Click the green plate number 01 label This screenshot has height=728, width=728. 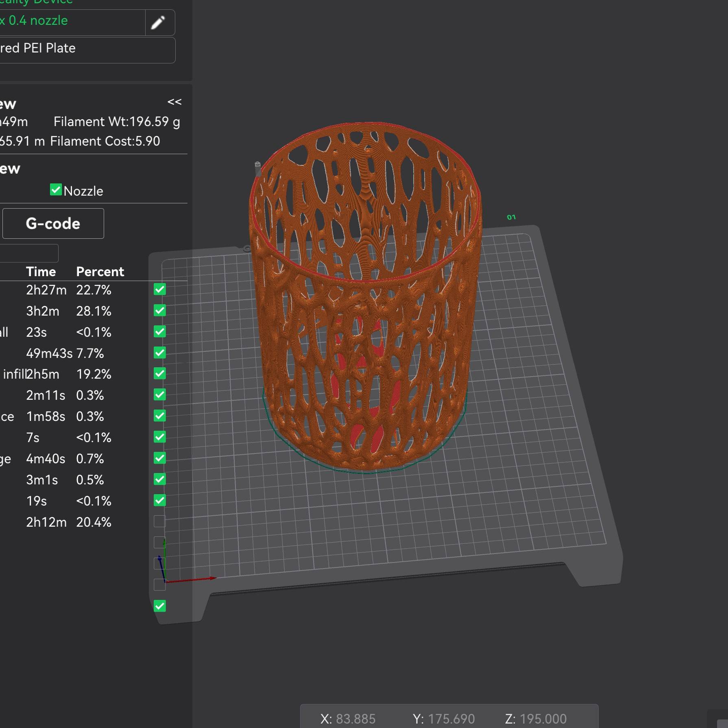[x=511, y=217]
